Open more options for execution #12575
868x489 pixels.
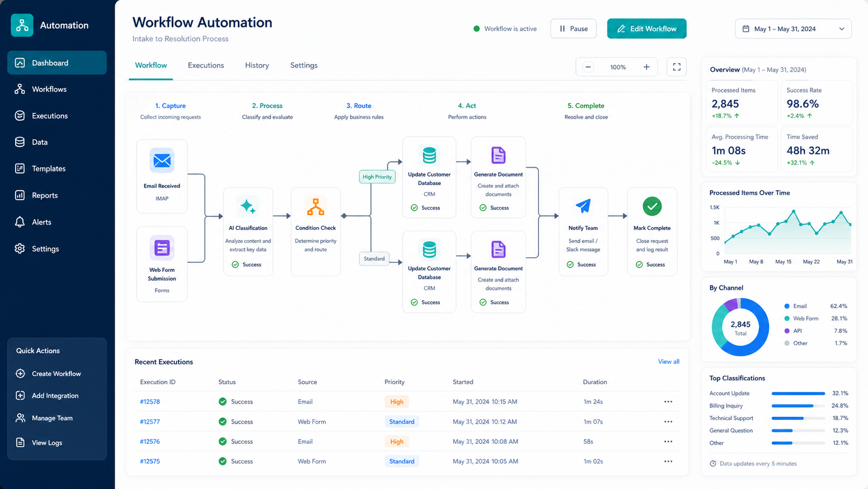tap(668, 461)
